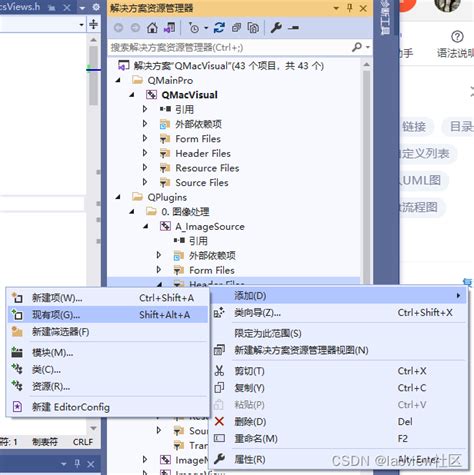This screenshot has height=475, width=474.
Task: Expand the Header Files node under QMacVisual
Action: [x=145, y=153]
